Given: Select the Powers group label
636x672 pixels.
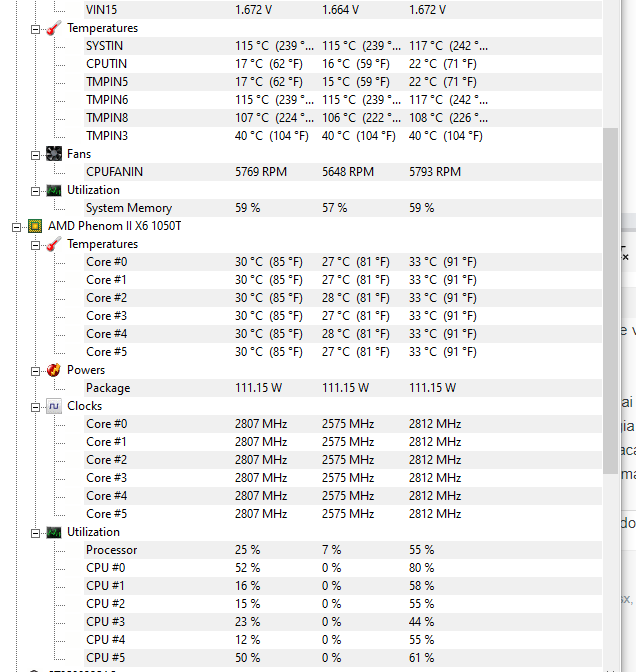Looking at the screenshot, I should point(86,370).
